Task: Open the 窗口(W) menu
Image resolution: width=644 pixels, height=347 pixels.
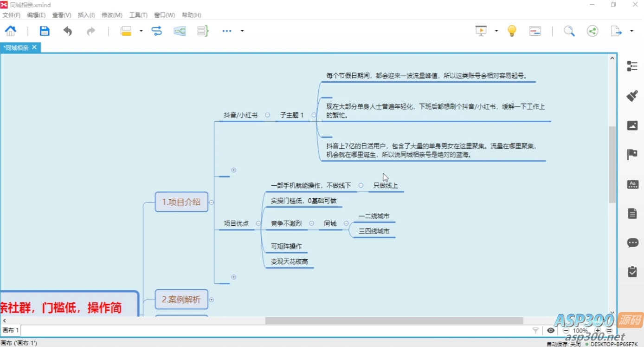Action: pos(165,15)
